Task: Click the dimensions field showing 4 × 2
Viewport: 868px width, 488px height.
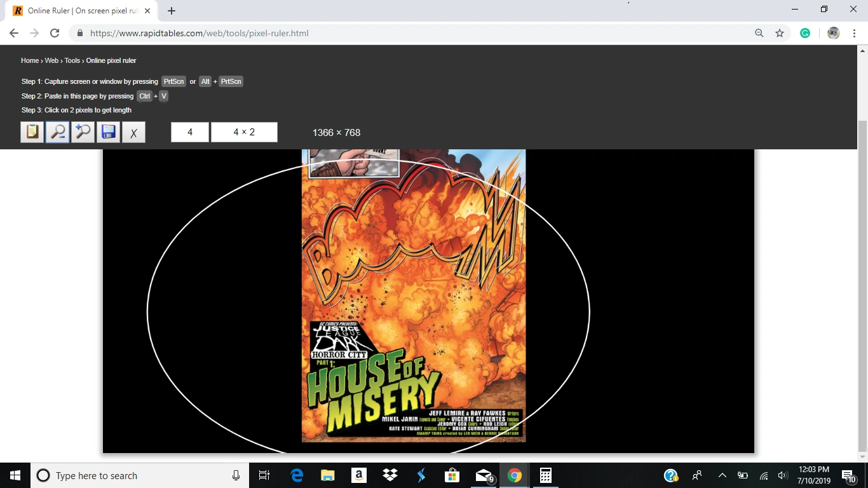Action: (244, 132)
